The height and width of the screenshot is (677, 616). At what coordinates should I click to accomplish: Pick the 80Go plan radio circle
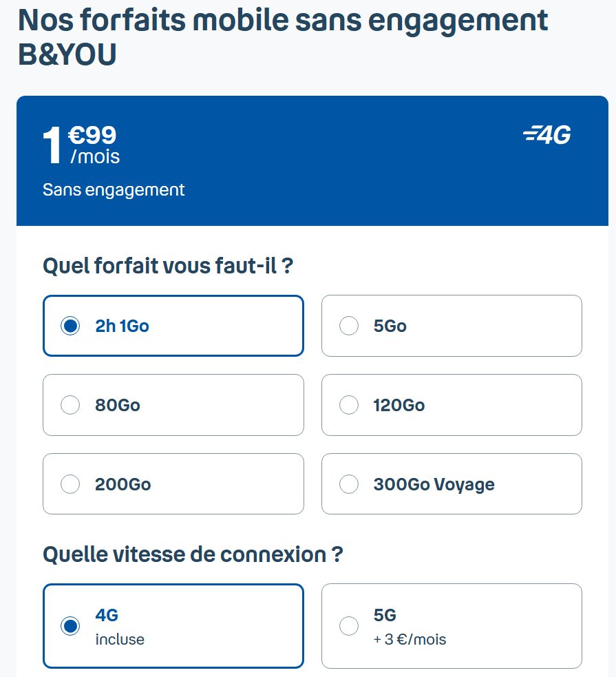(x=70, y=405)
